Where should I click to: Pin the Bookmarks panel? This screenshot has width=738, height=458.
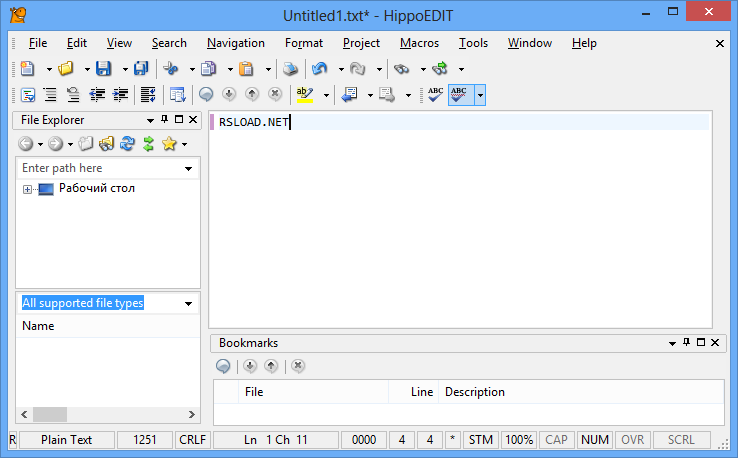coord(686,342)
